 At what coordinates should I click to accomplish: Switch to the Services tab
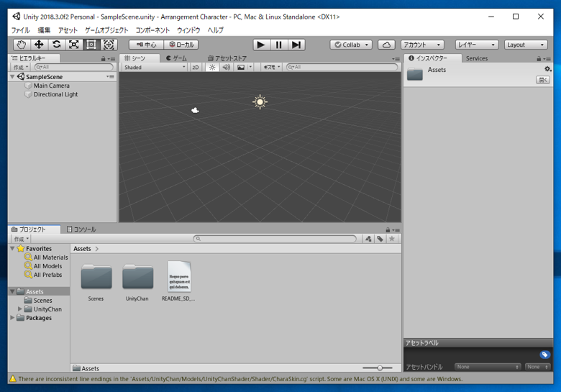point(477,58)
